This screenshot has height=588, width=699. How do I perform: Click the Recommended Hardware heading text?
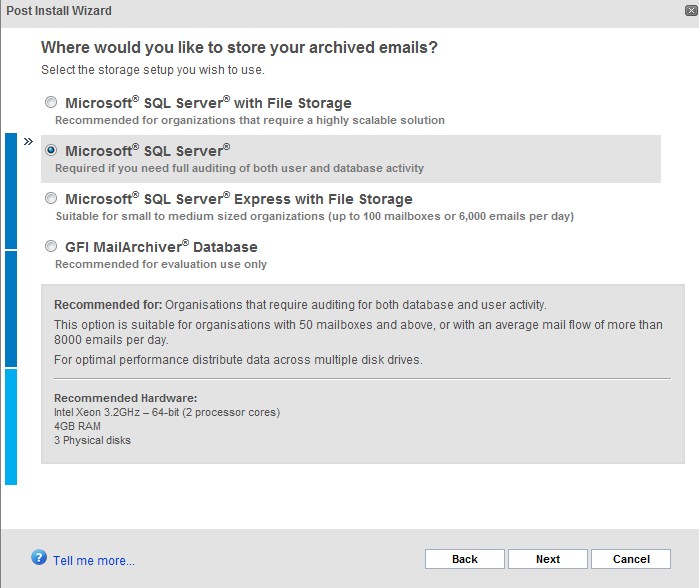pyautogui.click(x=126, y=398)
